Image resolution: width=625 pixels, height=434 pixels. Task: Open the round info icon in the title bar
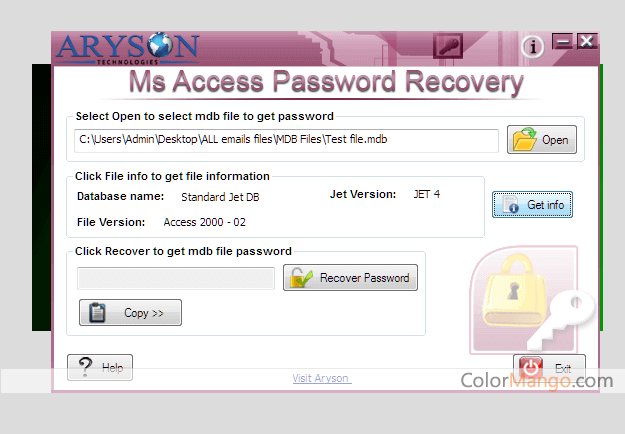point(533,47)
